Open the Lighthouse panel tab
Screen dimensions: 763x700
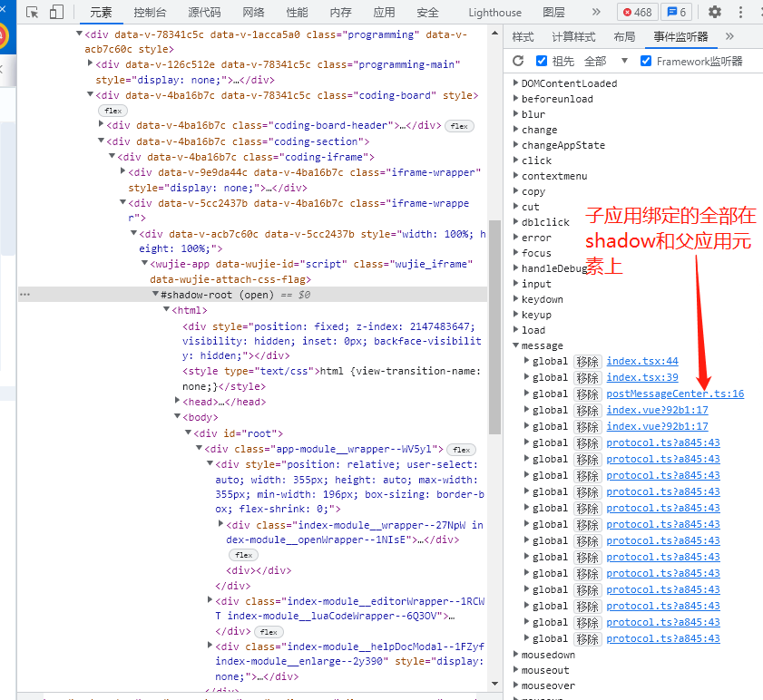(x=494, y=12)
